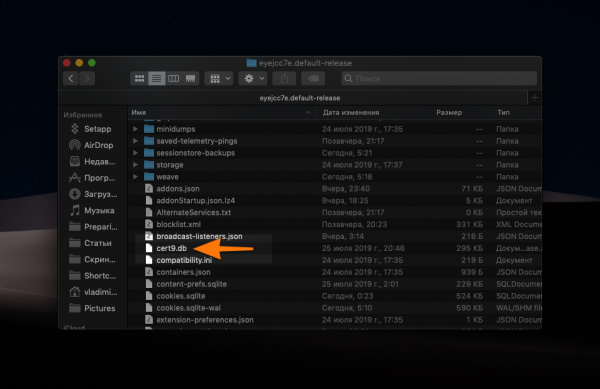Switch to column view mode
Image resolution: width=600 pixels, height=389 pixels.
click(173, 78)
